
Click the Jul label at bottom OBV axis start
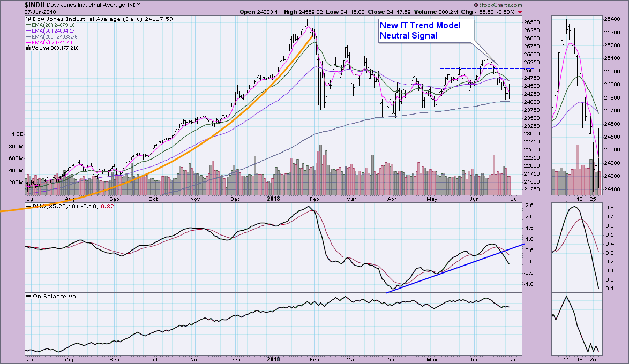(30, 360)
